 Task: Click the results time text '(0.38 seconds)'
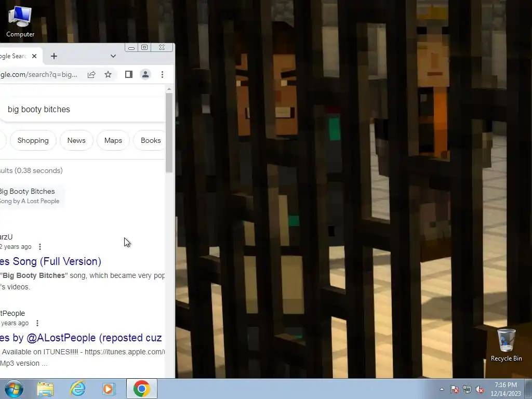click(x=38, y=170)
